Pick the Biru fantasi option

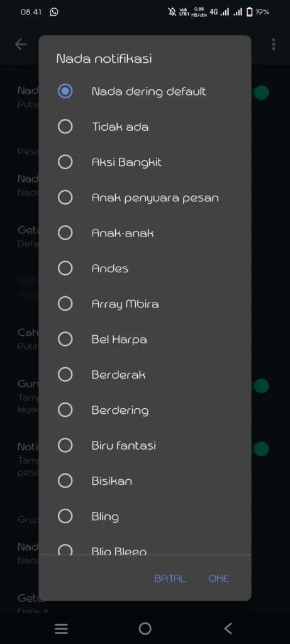tap(145, 445)
